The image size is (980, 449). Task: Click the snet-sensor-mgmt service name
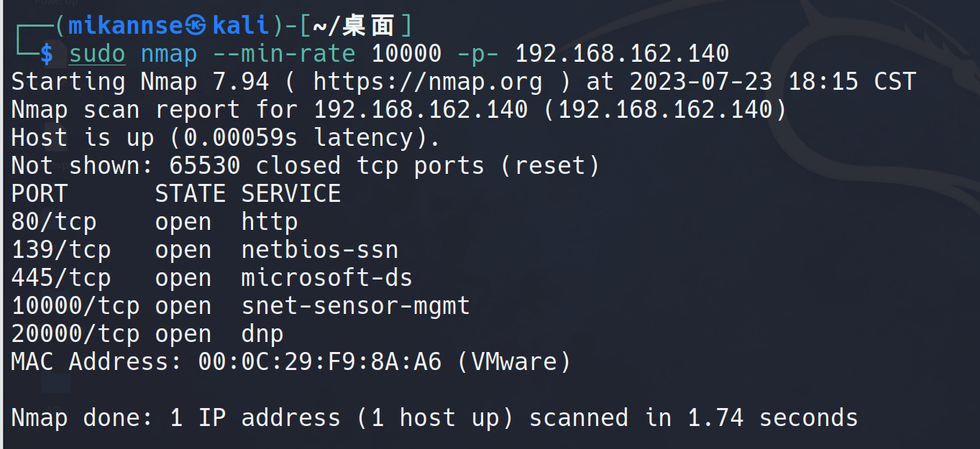point(355,306)
